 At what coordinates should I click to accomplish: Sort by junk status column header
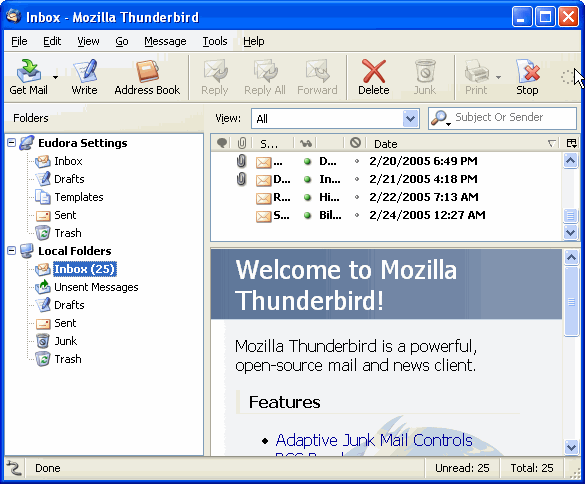[x=356, y=143]
